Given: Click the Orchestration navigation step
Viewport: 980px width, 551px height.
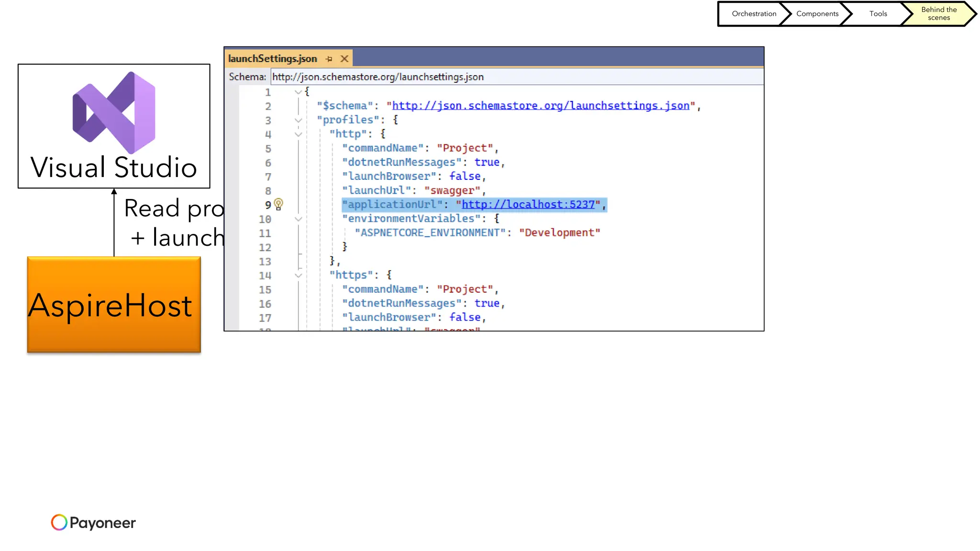Looking at the screenshot, I should point(754,14).
